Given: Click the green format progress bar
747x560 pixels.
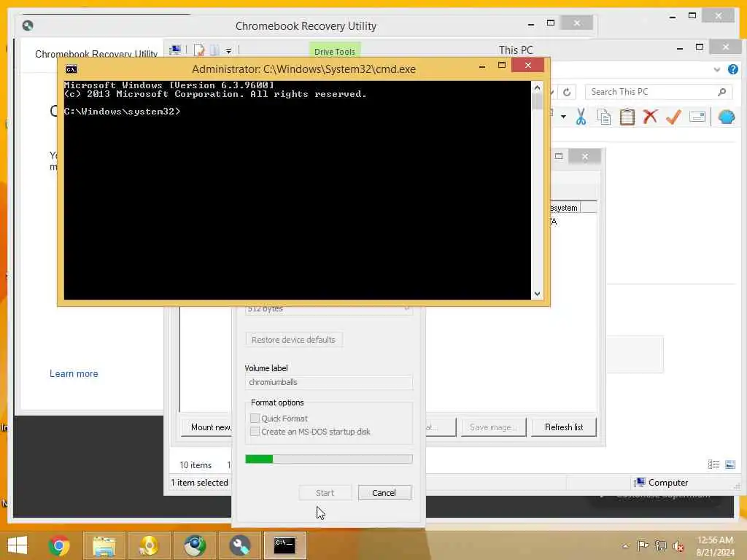Looking at the screenshot, I should point(329,459).
